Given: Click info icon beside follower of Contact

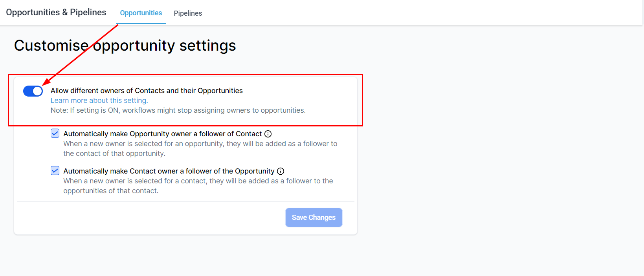Looking at the screenshot, I should [x=268, y=134].
